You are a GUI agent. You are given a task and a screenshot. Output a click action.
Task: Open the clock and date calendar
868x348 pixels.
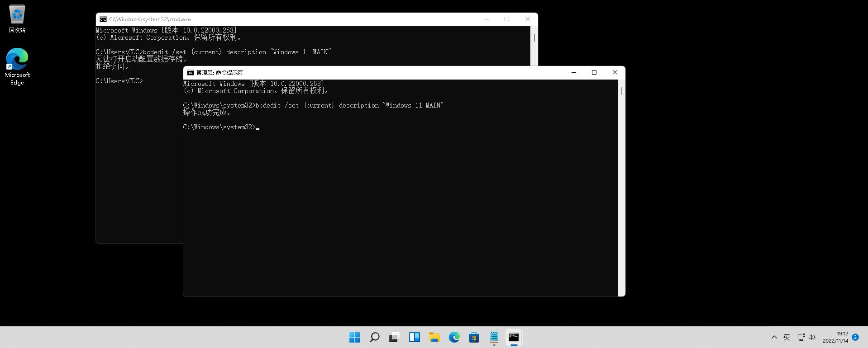[835, 337]
